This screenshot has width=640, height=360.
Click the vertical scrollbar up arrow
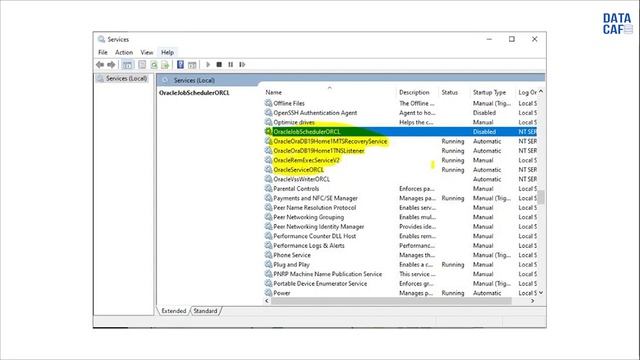(x=541, y=92)
